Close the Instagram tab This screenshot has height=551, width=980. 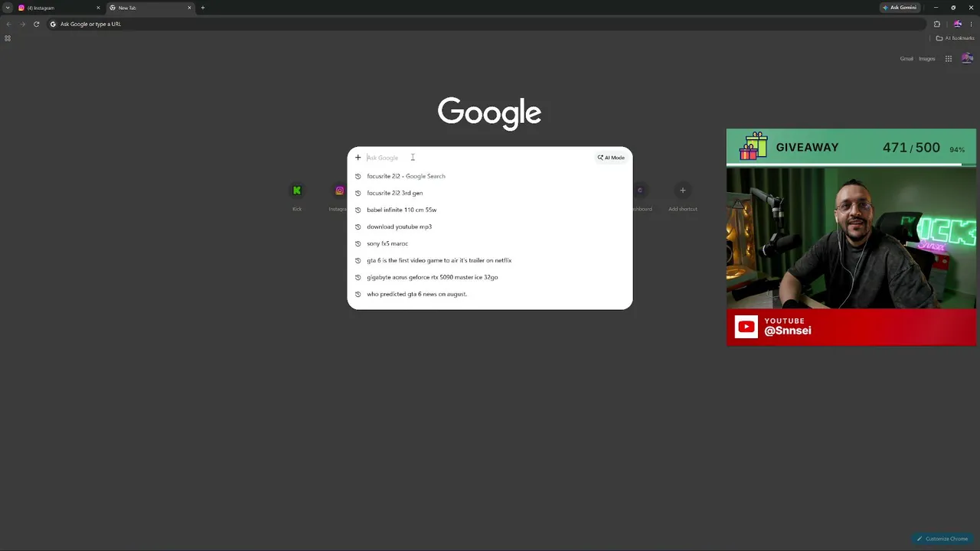click(98, 8)
